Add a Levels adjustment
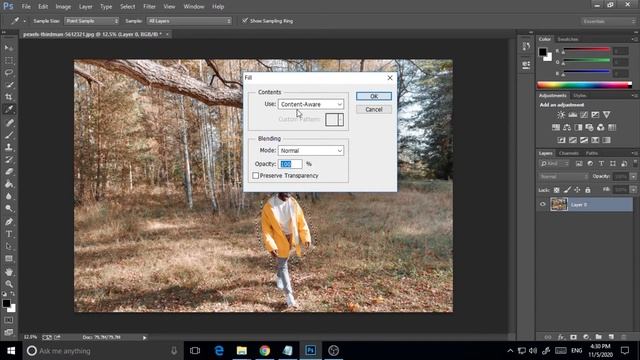The image size is (640, 360). [573, 115]
